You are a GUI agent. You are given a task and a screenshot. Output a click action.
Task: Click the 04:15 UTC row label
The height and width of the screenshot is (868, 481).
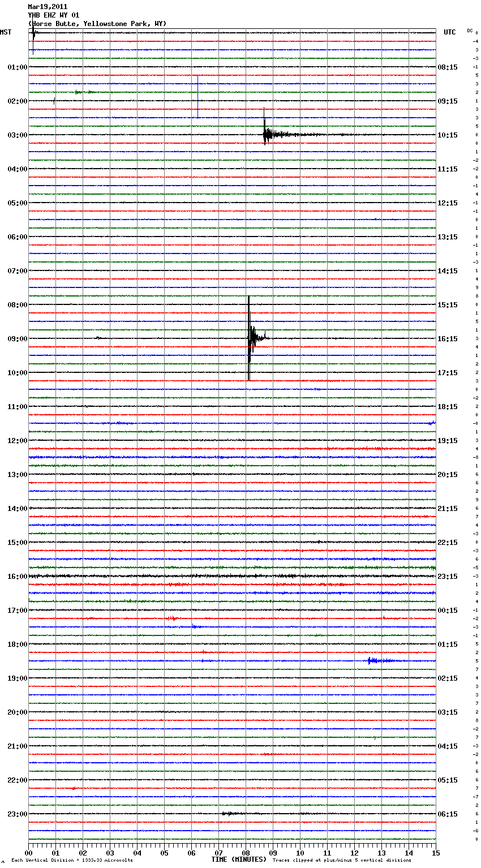(448, 746)
